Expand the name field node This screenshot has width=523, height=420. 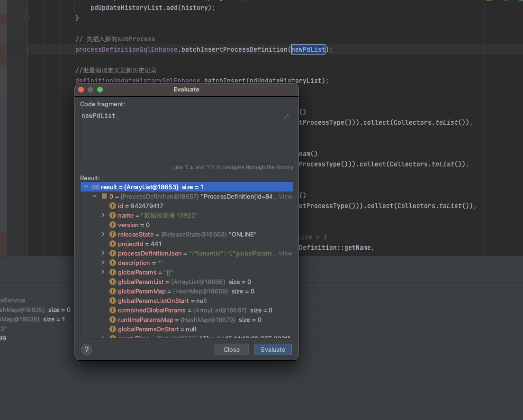point(103,215)
